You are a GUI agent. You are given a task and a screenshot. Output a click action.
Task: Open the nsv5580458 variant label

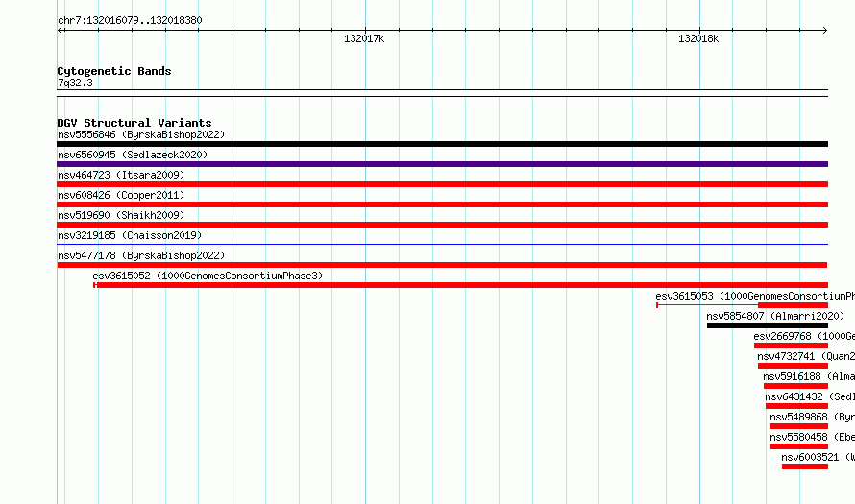coord(813,437)
